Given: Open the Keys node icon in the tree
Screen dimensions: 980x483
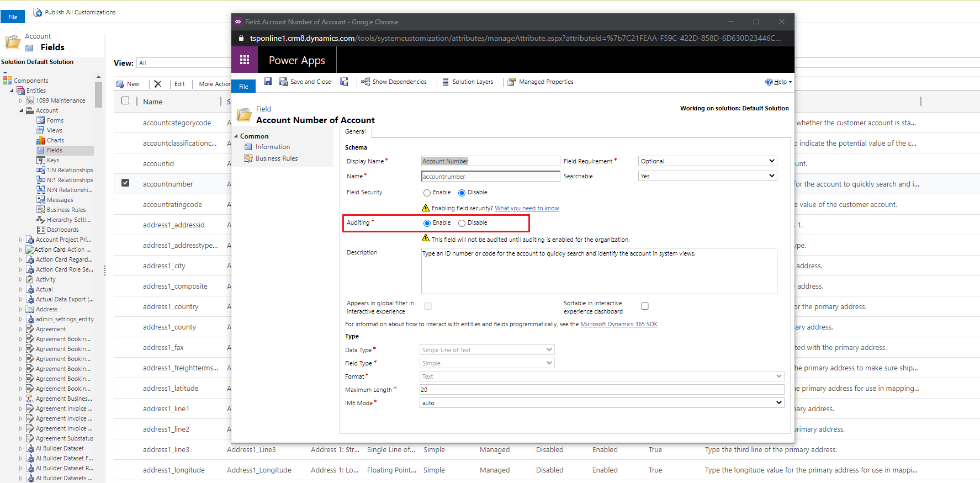Looking at the screenshot, I should (41, 160).
